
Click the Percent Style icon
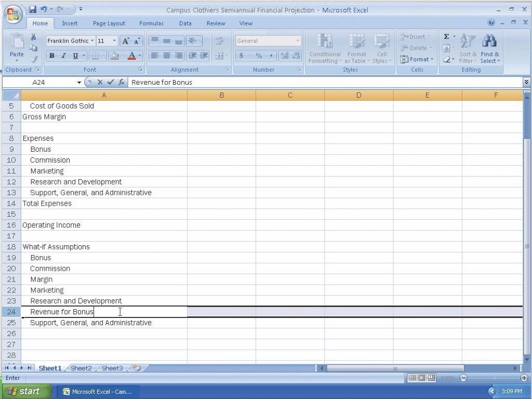click(259, 55)
